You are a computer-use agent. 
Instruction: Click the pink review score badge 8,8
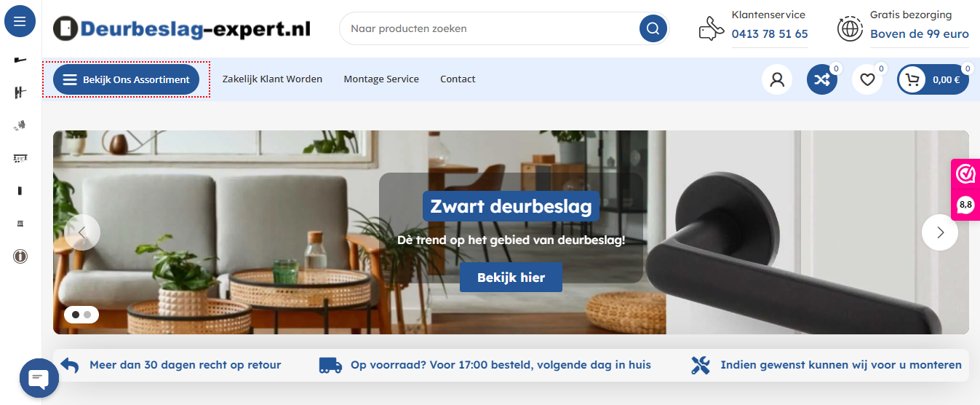point(965,204)
